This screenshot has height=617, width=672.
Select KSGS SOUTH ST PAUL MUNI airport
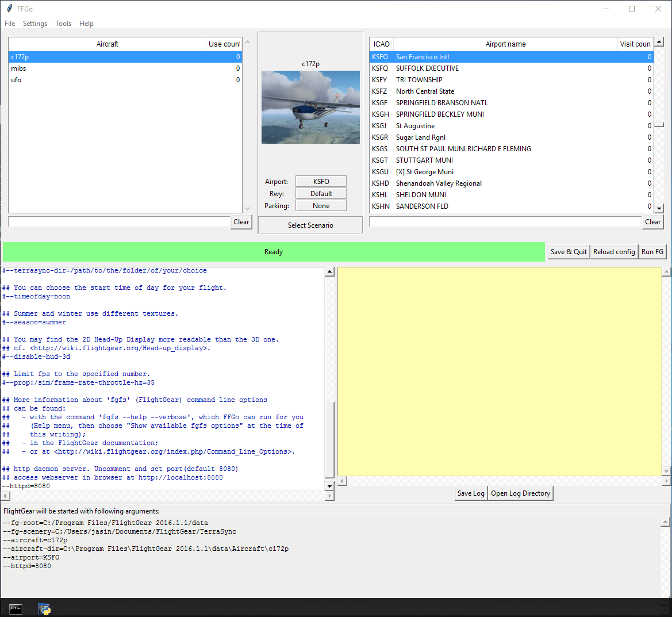511,149
